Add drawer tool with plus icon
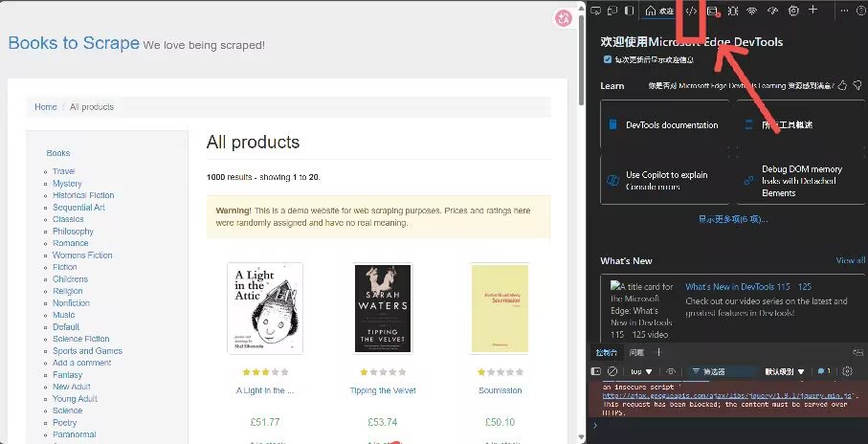 [x=658, y=352]
